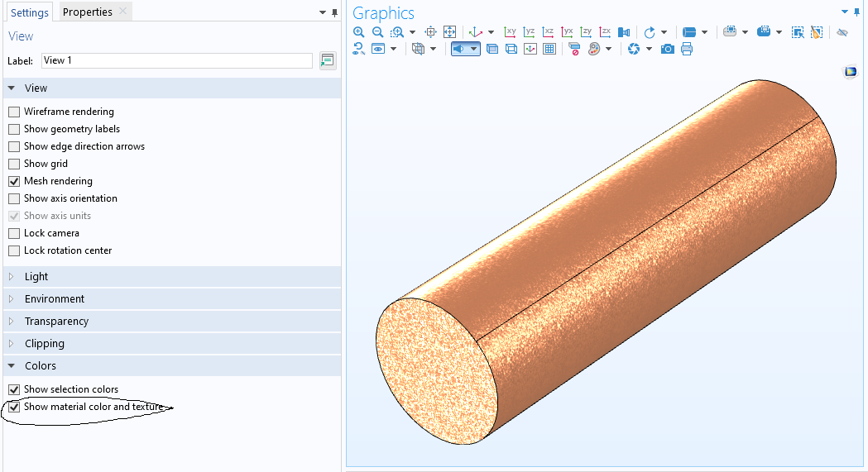Take a snapshot with the camera icon
Image resolution: width=868 pixels, height=472 pixels.
click(x=667, y=50)
